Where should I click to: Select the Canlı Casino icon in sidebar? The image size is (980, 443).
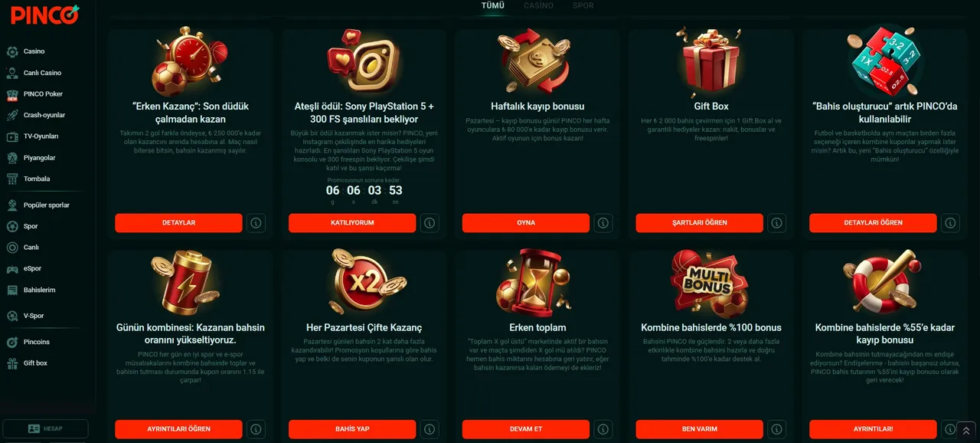(x=12, y=73)
